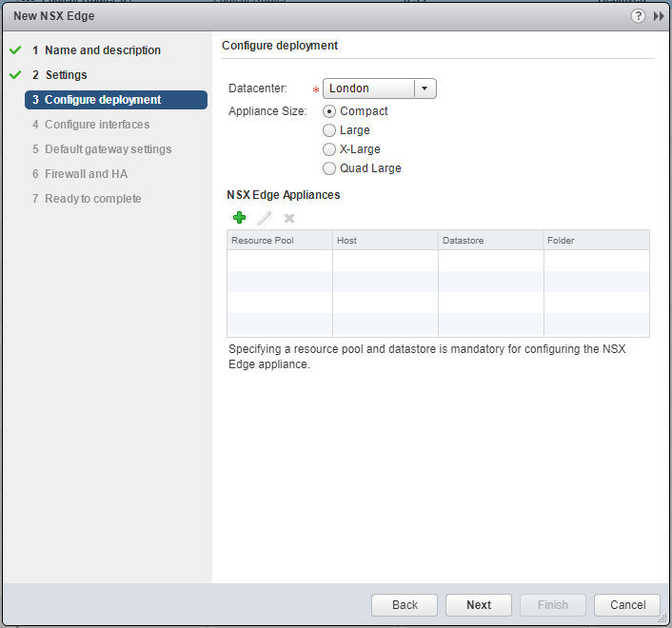Click the delete appliance X icon
Viewport: 672px width, 628px height.
289,218
